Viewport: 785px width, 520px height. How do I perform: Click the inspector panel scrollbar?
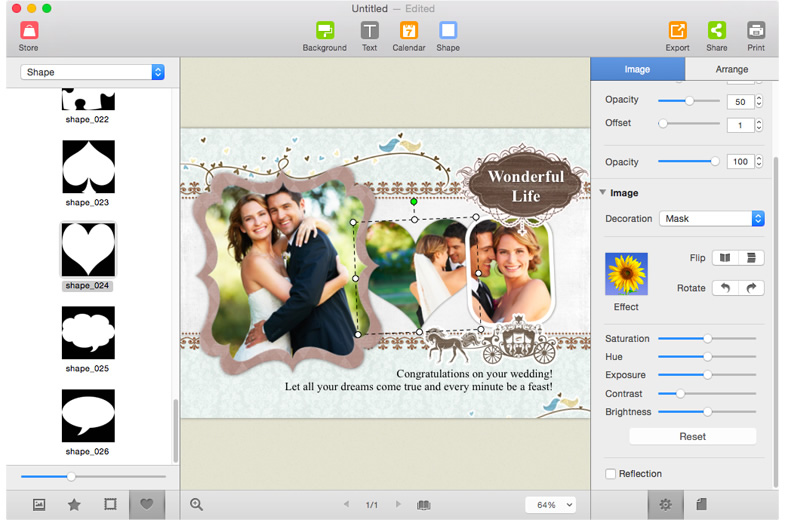tap(776, 320)
